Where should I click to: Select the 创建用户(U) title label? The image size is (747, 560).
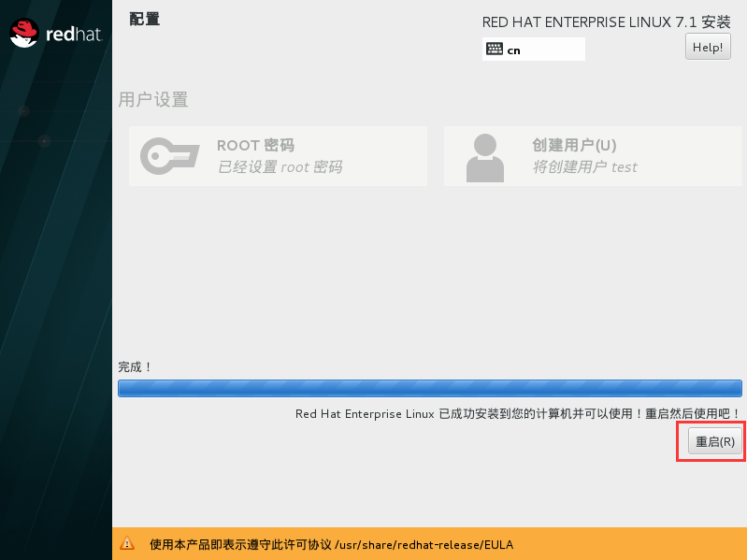tap(574, 146)
